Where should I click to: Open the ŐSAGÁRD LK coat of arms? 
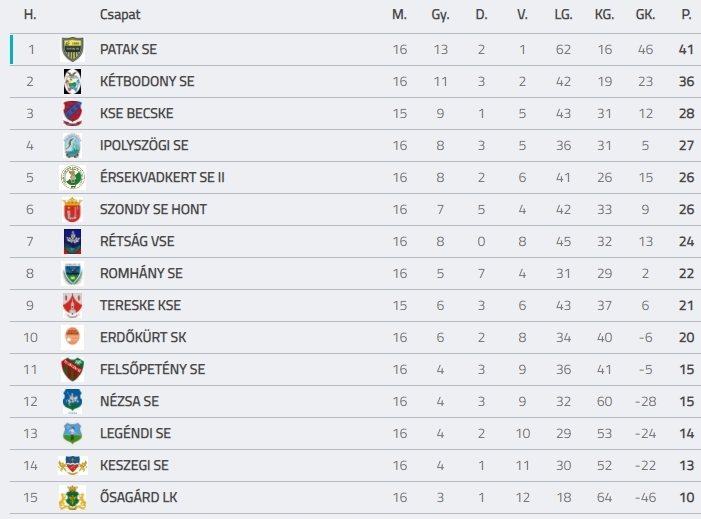pyautogui.click(x=72, y=498)
